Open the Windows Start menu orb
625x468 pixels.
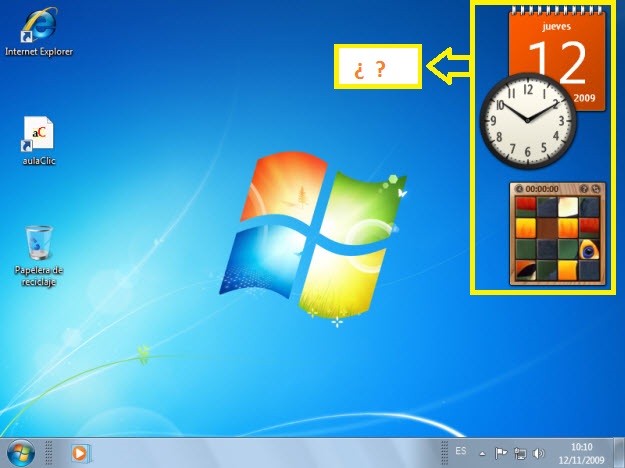click(x=21, y=453)
